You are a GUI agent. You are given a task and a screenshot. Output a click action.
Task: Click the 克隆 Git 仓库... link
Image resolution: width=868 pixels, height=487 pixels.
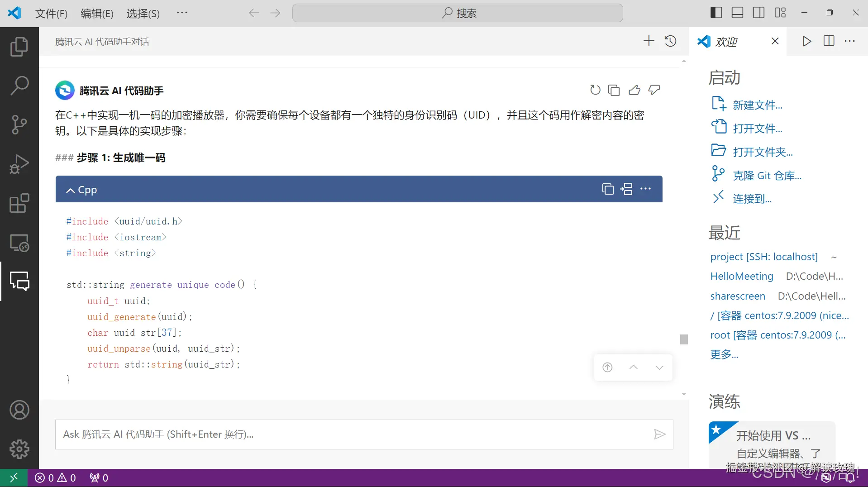tap(767, 176)
